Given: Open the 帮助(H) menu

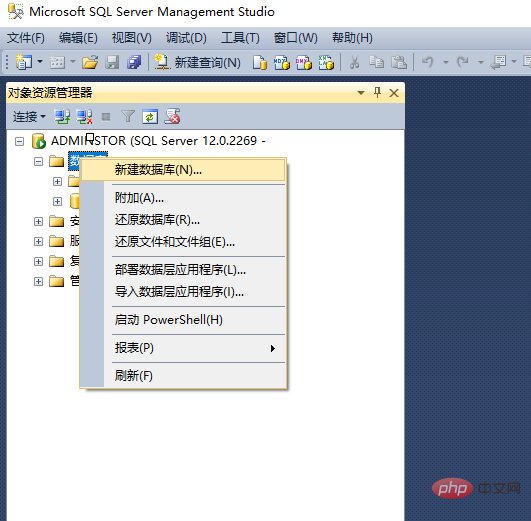Looking at the screenshot, I should coord(352,38).
